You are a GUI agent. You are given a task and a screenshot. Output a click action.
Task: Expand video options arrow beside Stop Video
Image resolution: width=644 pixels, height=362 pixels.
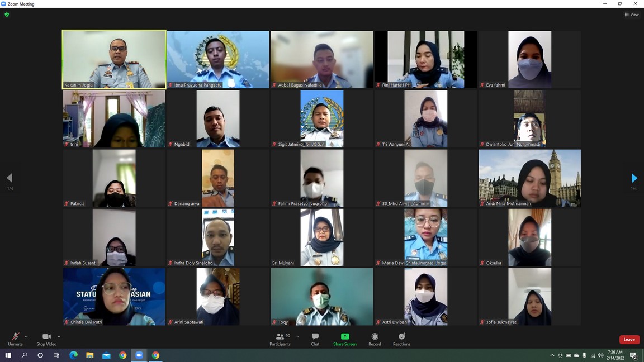(x=59, y=336)
